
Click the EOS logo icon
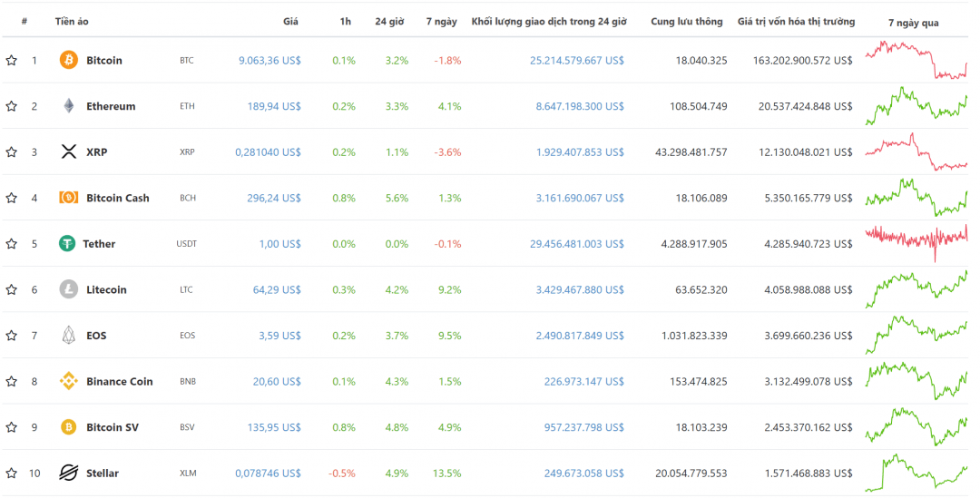69,335
